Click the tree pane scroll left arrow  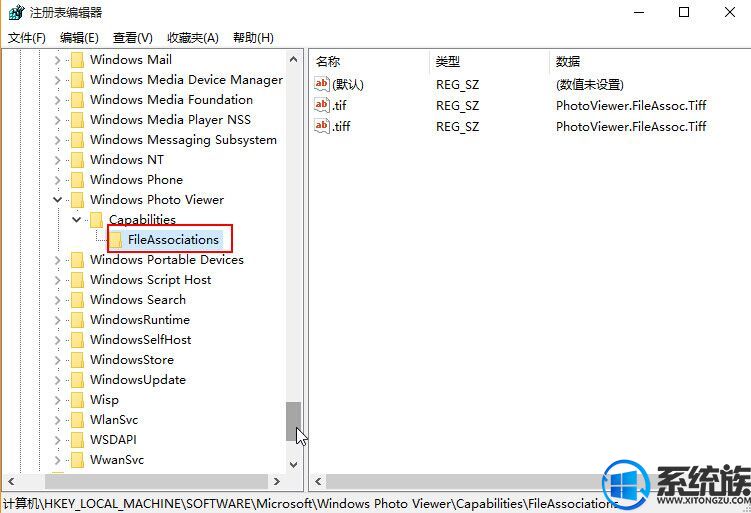(11, 481)
